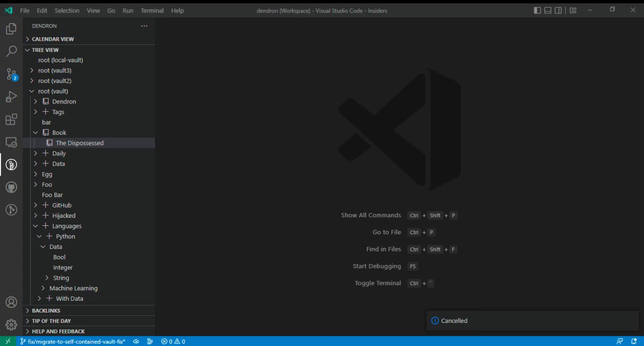Open the View menu
644x346 pixels.
93,11
